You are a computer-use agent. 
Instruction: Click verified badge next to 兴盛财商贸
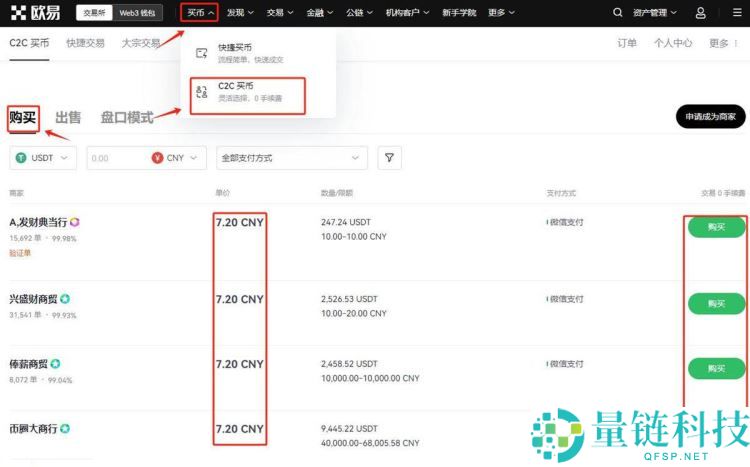[65, 299]
